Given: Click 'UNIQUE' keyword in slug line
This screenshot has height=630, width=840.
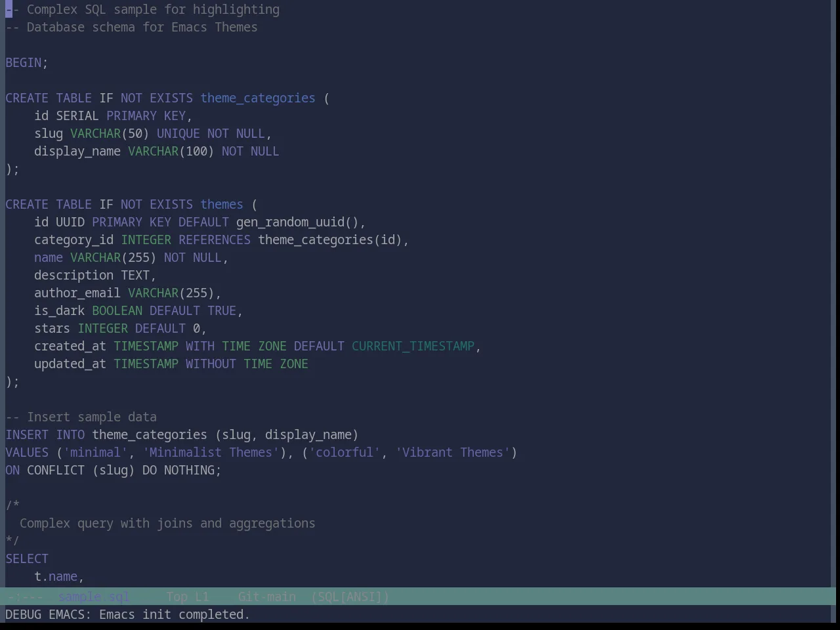Looking at the screenshot, I should coord(178,133).
